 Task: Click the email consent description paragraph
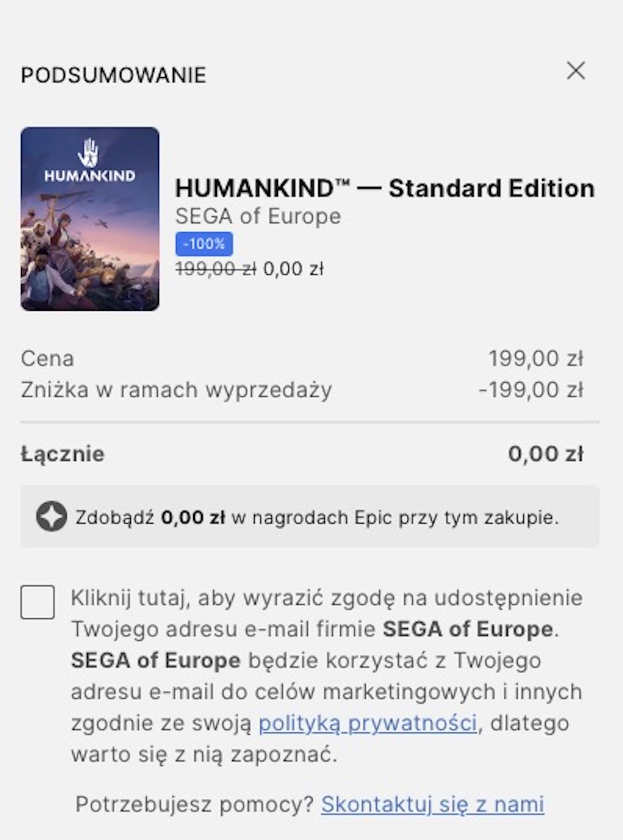point(326,676)
